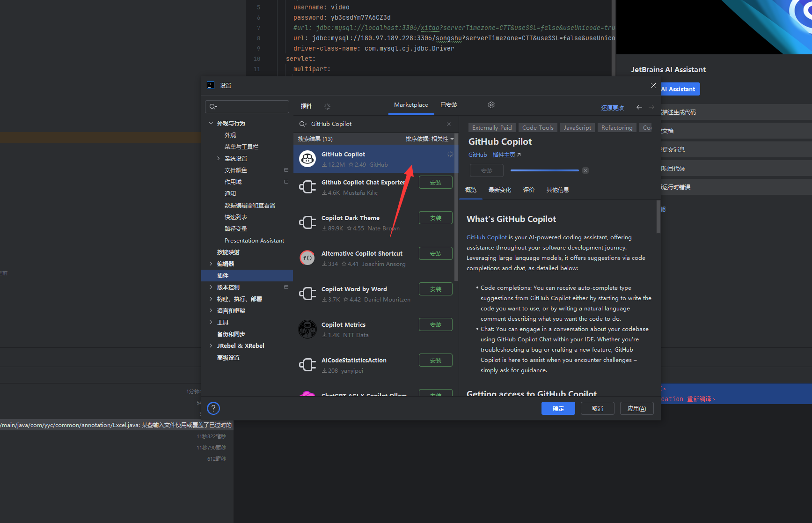812x523 pixels.
Task: Click the AiCodeStatisticsAction plug icon
Action: tap(307, 365)
